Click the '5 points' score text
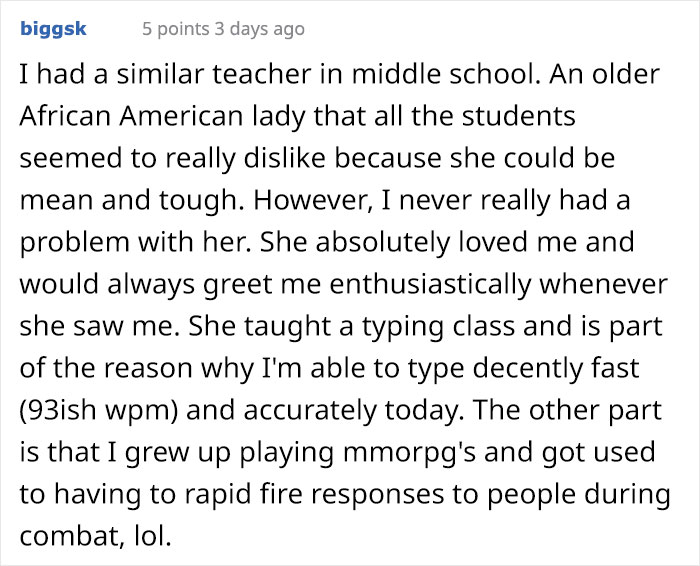This screenshot has height=566, width=700. click(176, 29)
